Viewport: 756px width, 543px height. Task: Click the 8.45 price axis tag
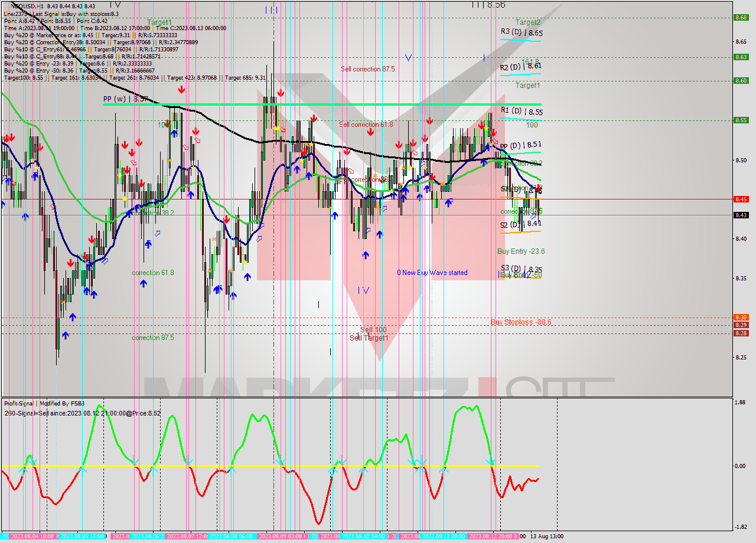[x=741, y=199]
